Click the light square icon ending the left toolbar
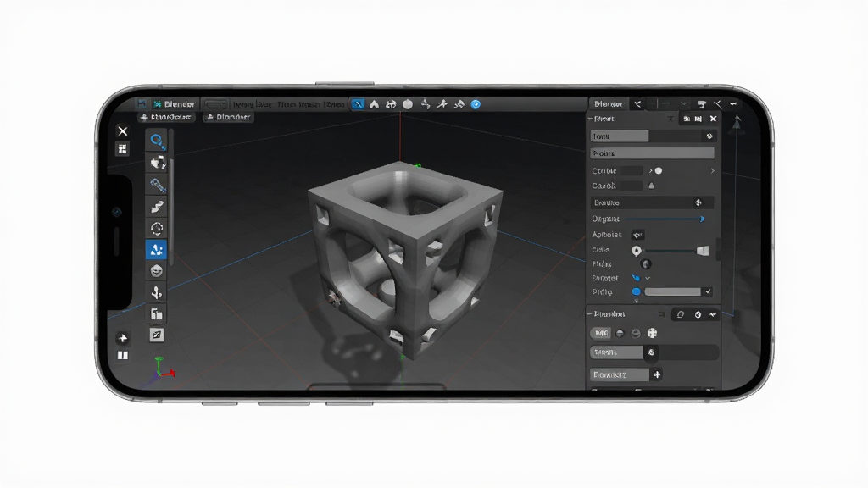The image size is (868, 488). pos(157,335)
